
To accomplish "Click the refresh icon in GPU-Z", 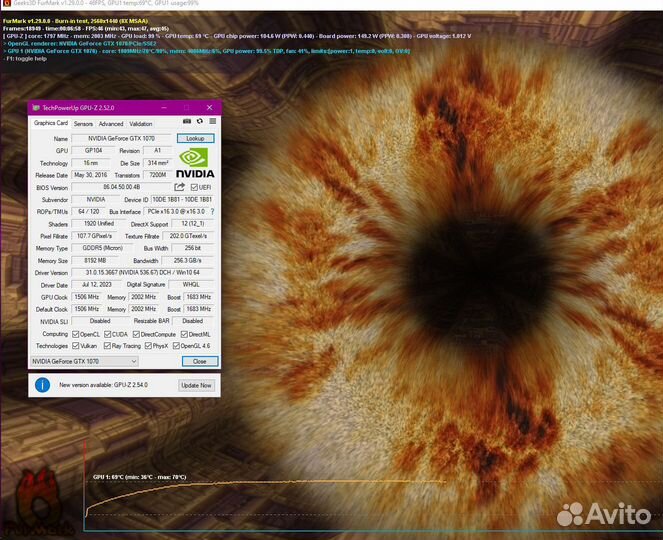I will click(199, 122).
